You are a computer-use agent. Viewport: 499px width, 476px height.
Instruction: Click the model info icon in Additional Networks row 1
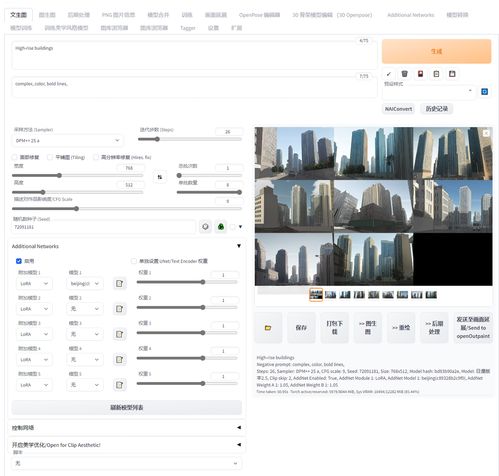tap(119, 284)
